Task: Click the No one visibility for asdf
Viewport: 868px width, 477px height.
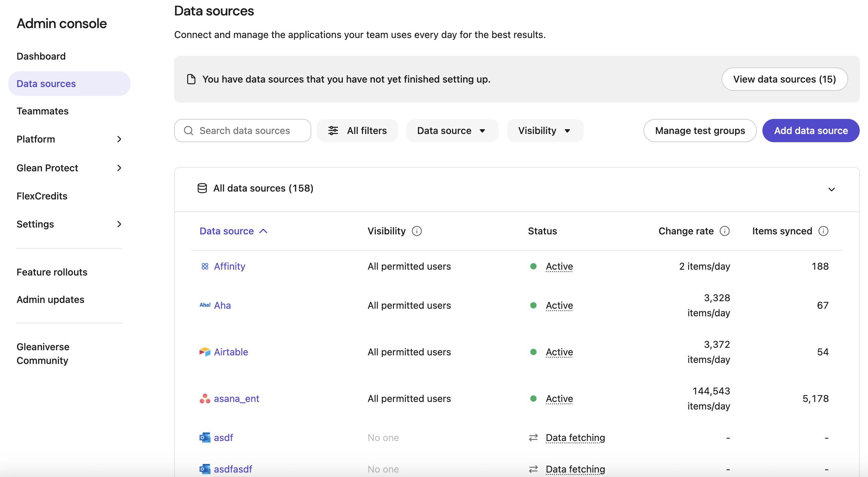Action: [383, 438]
